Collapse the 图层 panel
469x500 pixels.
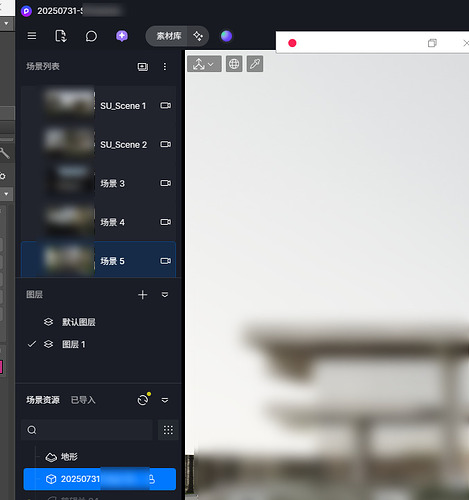click(165, 295)
